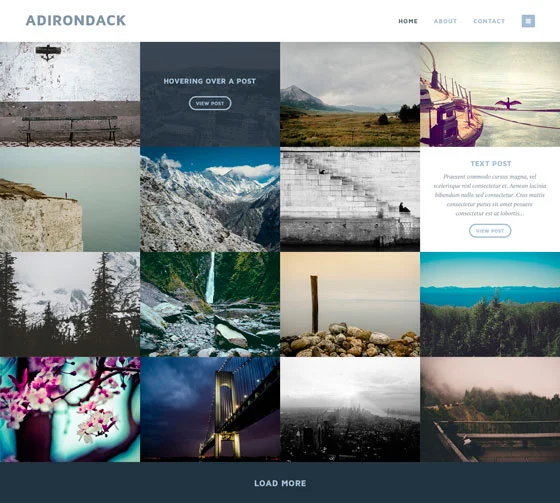Click View Post on the hovered post
This screenshot has width=560, height=503.
tap(210, 103)
